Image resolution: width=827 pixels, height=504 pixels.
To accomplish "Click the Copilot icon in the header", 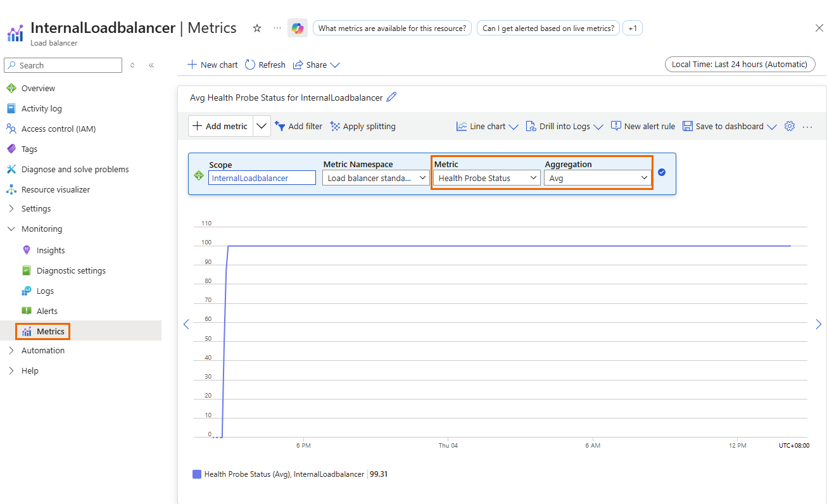I will 297,28.
